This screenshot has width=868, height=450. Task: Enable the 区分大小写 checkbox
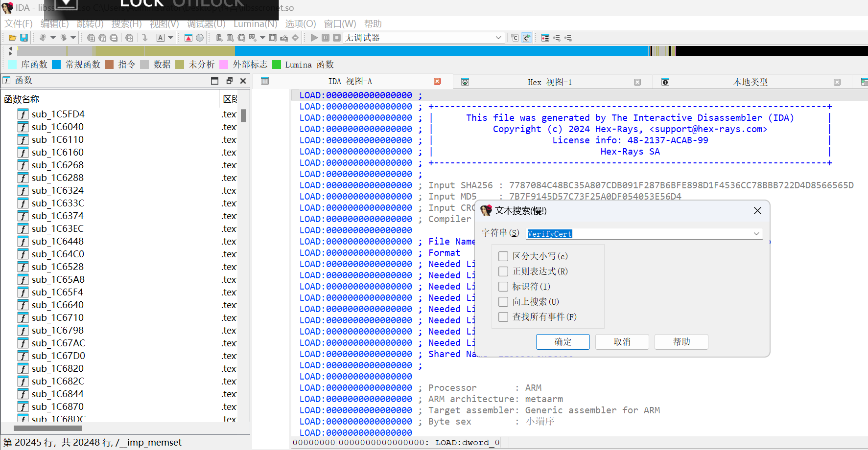pos(503,256)
